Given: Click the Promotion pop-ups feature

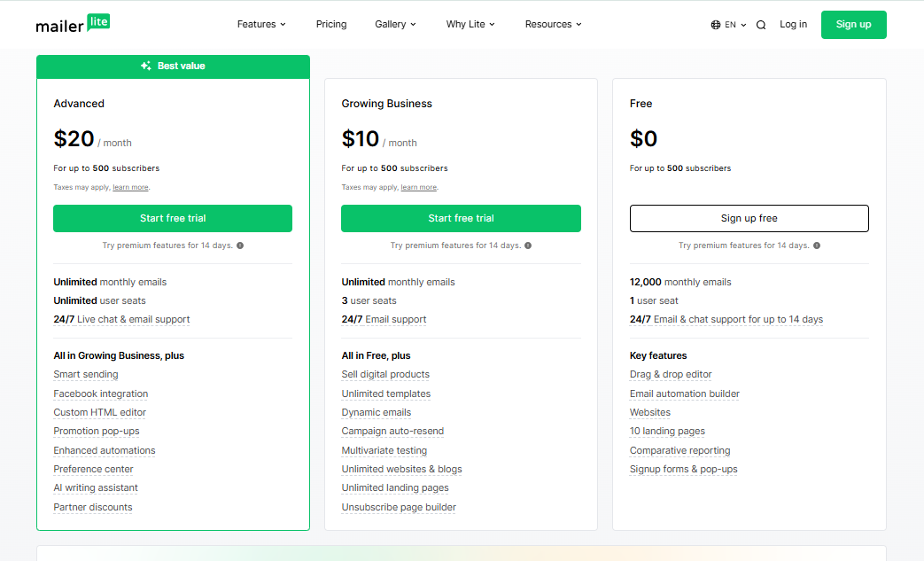Looking at the screenshot, I should point(97,431).
